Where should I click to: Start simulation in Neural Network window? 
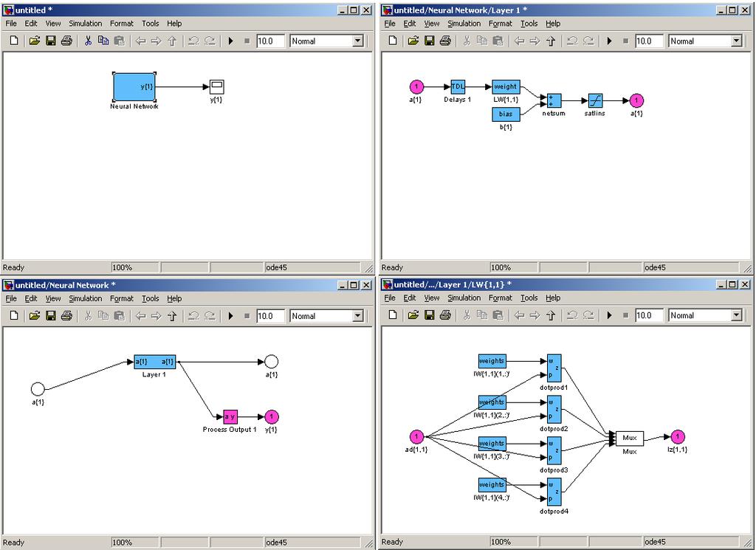pos(231,316)
